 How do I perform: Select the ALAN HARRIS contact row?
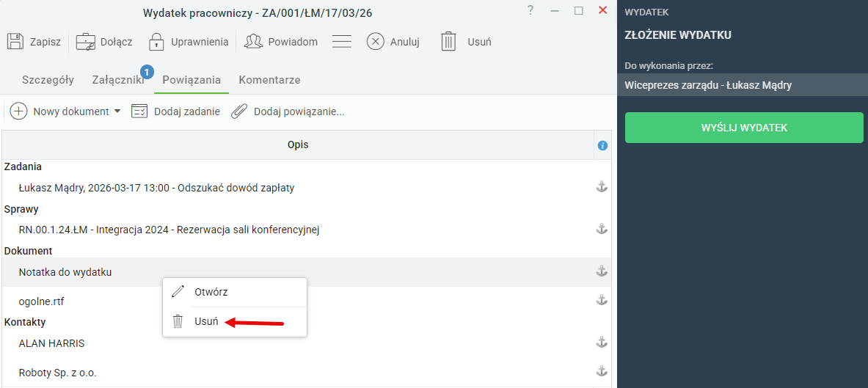tap(306, 343)
